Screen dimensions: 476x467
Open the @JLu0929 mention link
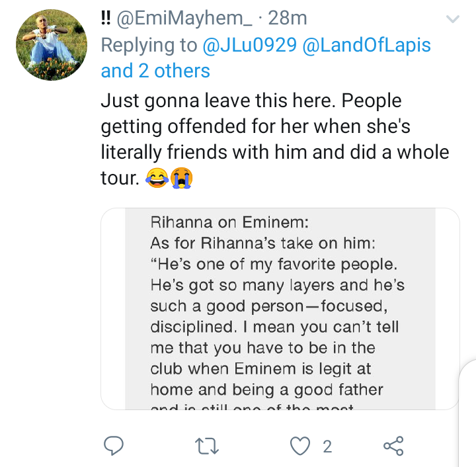point(249,45)
